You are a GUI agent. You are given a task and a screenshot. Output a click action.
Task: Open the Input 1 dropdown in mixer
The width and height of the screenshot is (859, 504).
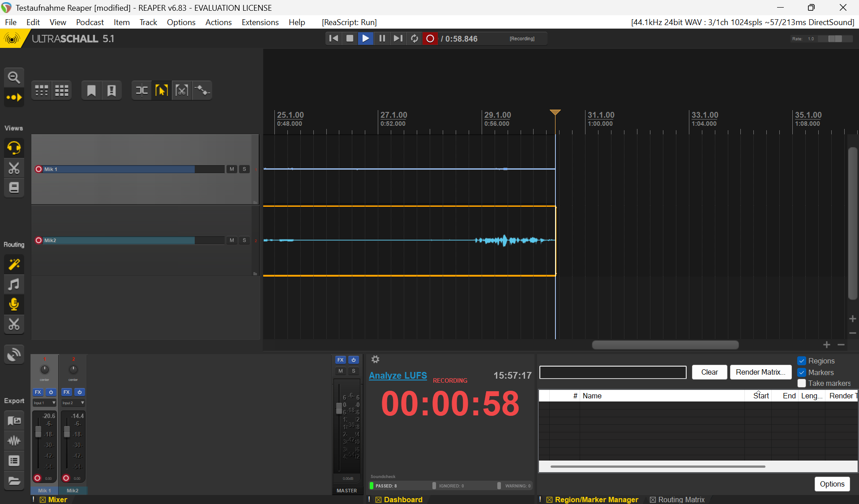(44, 403)
